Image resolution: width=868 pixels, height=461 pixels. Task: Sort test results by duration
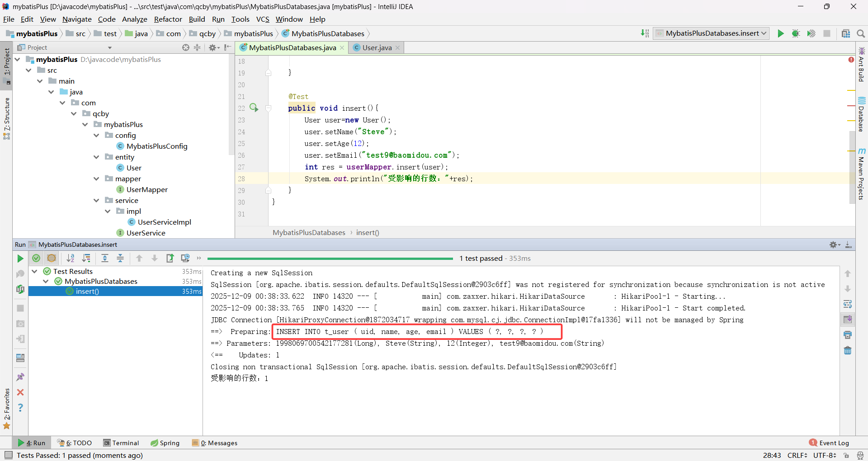coord(86,258)
